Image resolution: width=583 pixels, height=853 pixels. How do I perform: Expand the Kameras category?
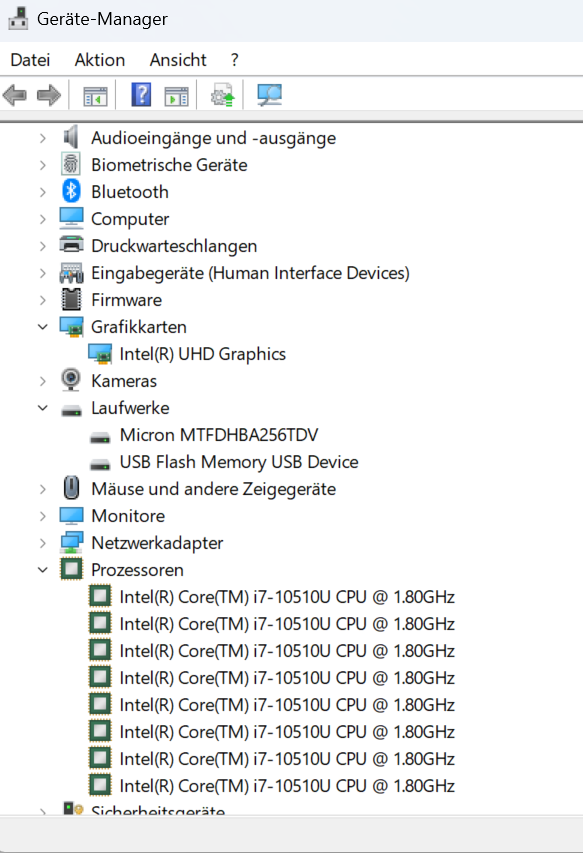pyautogui.click(x=42, y=381)
